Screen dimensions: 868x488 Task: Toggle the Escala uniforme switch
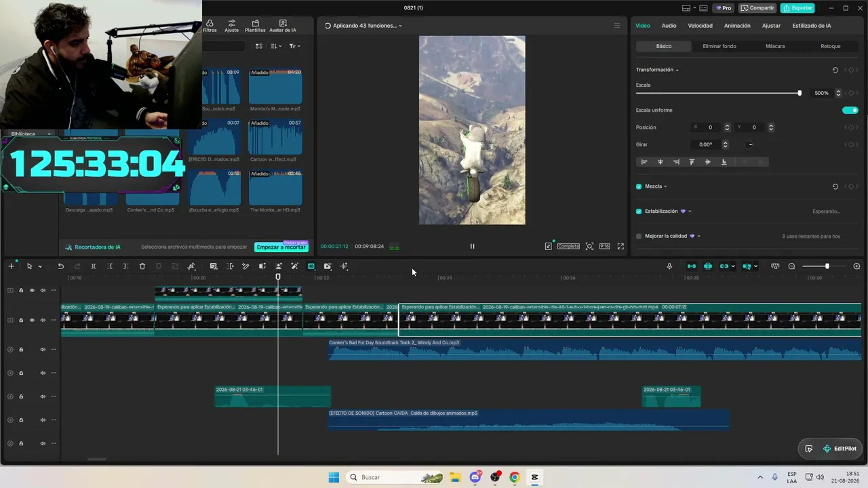coord(850,110)
